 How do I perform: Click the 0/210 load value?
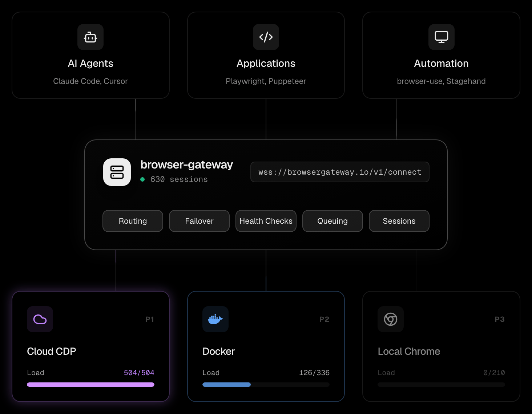click(x=494, y=373)
